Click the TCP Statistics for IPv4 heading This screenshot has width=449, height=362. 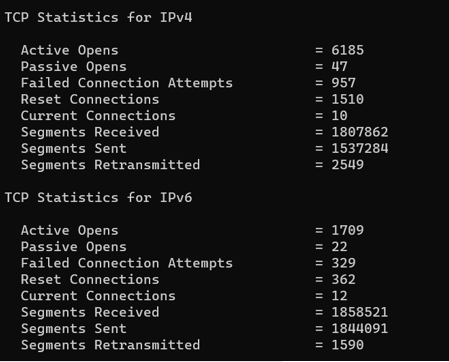(99, 17)
